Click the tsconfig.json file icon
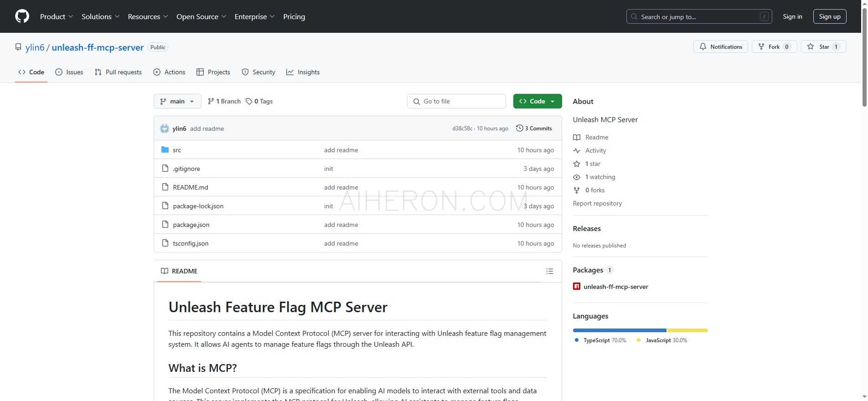 165,243
